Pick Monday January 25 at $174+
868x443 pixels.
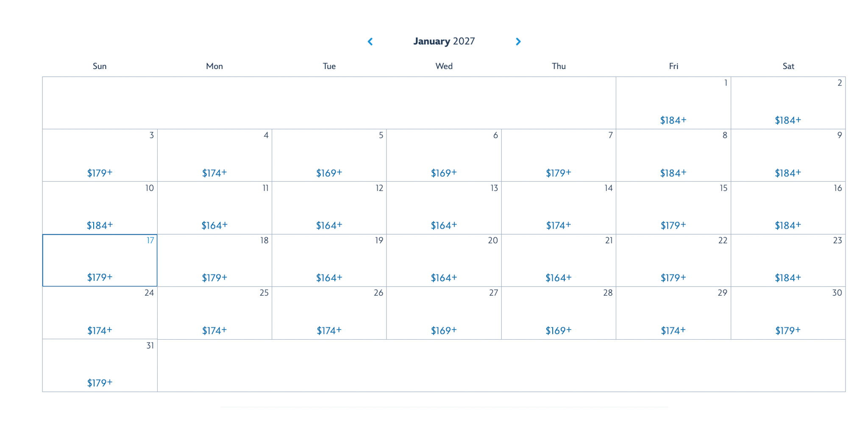pos(214,313)
